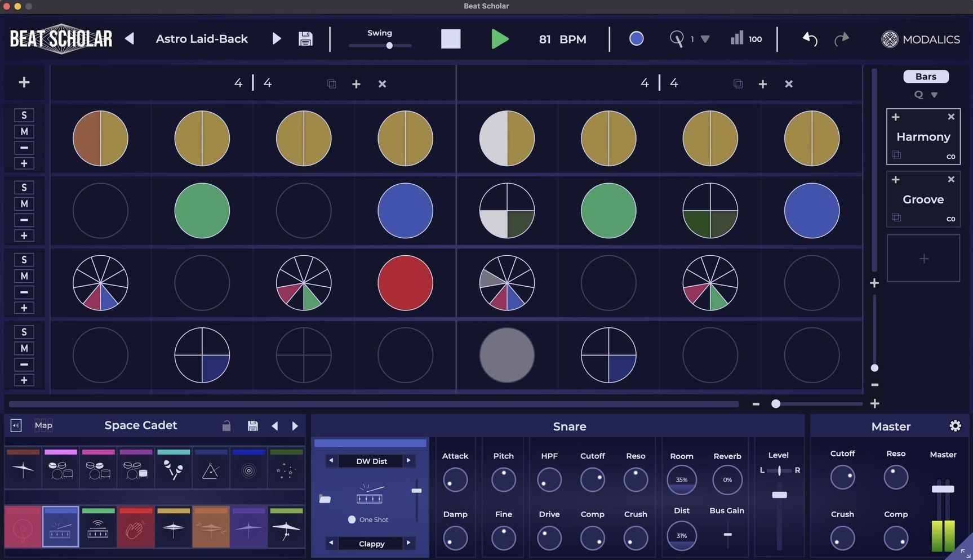Enable the One Shot radio option
Screen dimensions: 973x560
(x=352, y=519)
